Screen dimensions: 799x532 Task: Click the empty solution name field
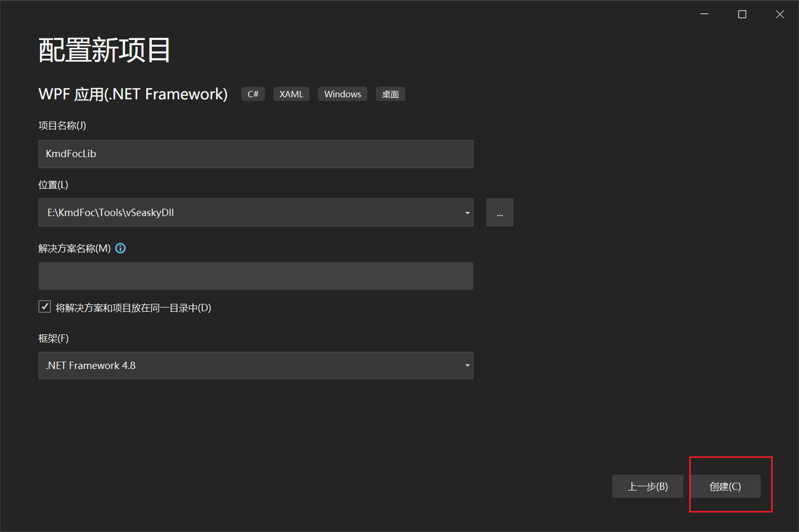[x=256, y=276]
